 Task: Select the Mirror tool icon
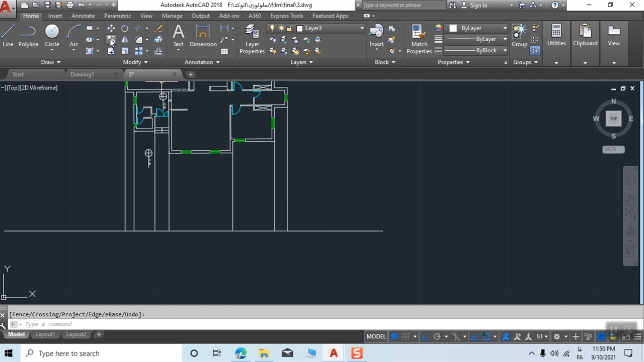[125, 40]
